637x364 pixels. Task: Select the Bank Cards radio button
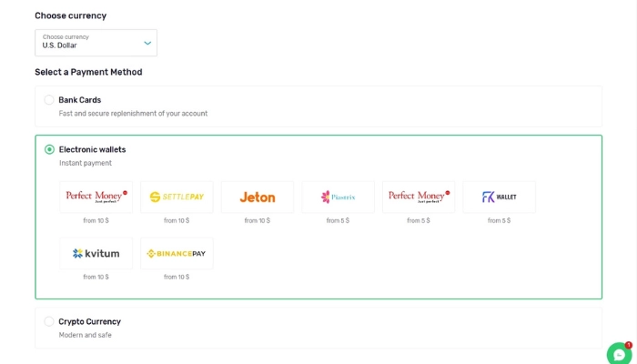tap(49, 99)
